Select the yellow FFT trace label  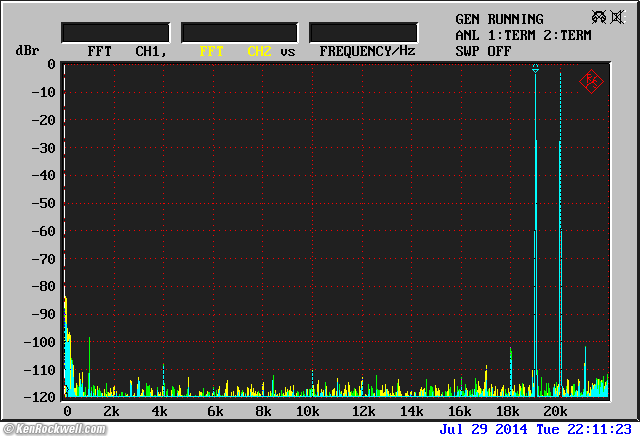(211, 51)
